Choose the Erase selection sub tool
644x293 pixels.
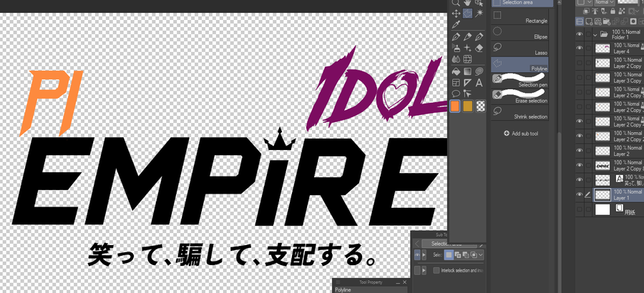(520, 97)
